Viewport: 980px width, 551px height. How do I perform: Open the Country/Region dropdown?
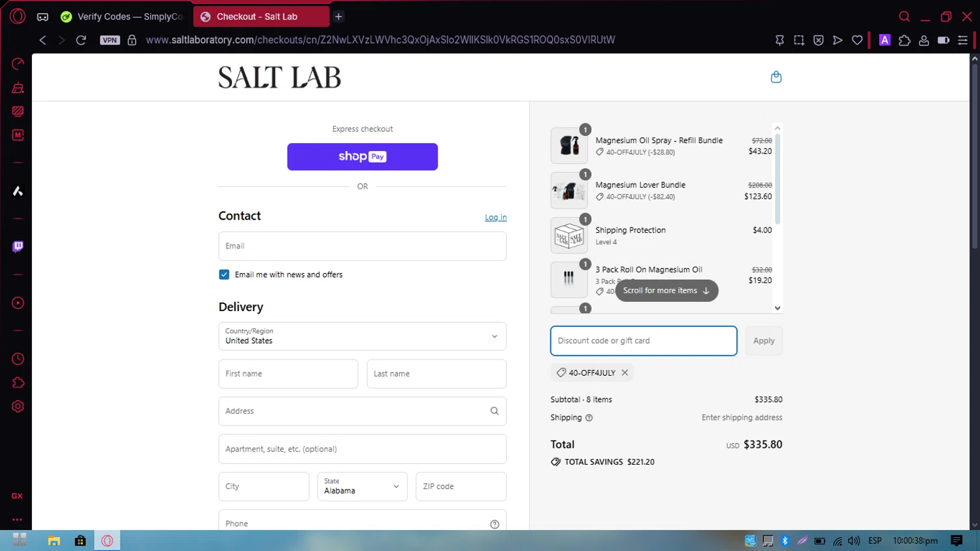363,337
